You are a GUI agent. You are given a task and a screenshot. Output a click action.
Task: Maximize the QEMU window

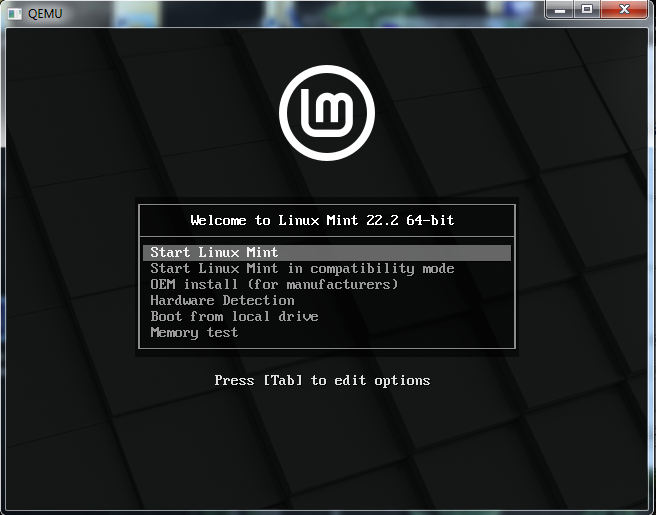coord(586,10)
